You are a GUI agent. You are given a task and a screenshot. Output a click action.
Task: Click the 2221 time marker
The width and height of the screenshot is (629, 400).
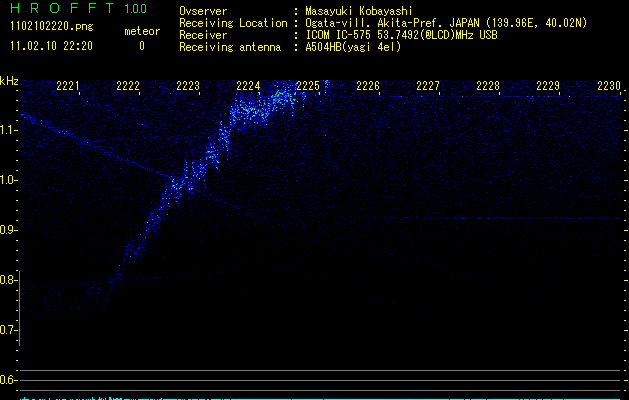point(68,86)
